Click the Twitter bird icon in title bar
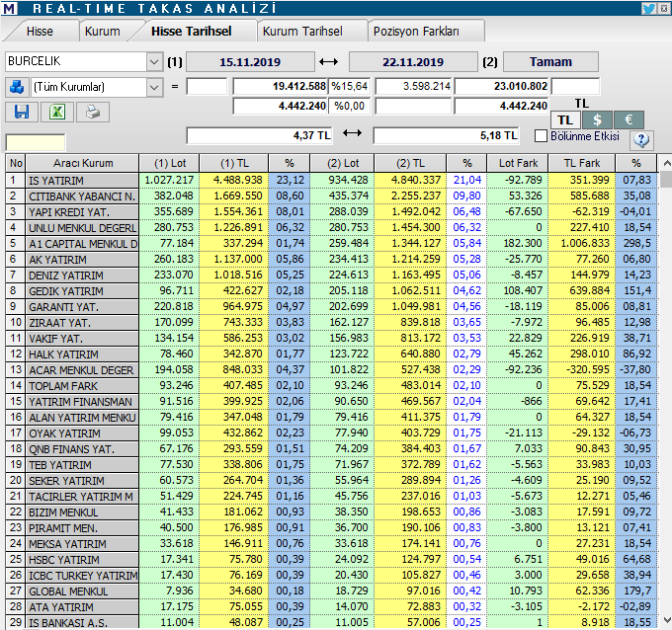 648,8
